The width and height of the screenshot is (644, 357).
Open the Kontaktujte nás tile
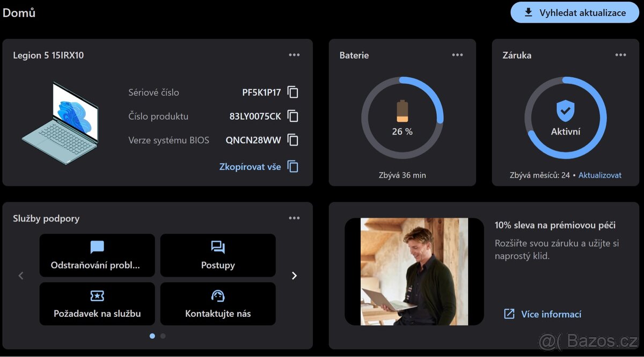coord(218,304)
